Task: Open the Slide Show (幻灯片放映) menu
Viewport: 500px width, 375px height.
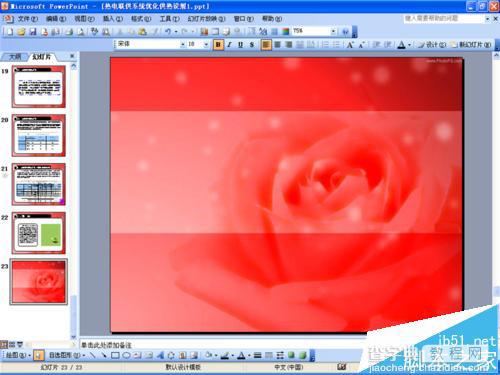Action: pyautogui.click(x=206, y=19)
